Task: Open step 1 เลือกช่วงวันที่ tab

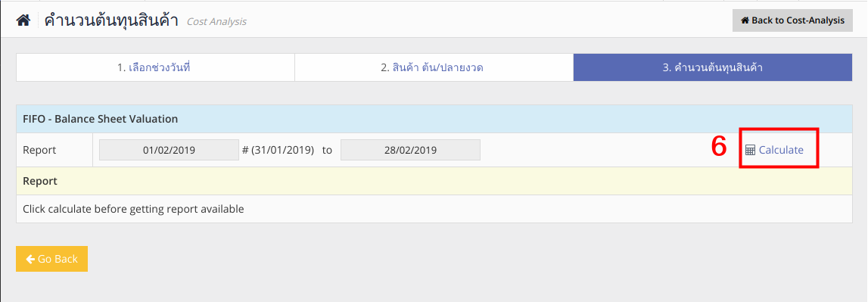Action: [156, 67]
